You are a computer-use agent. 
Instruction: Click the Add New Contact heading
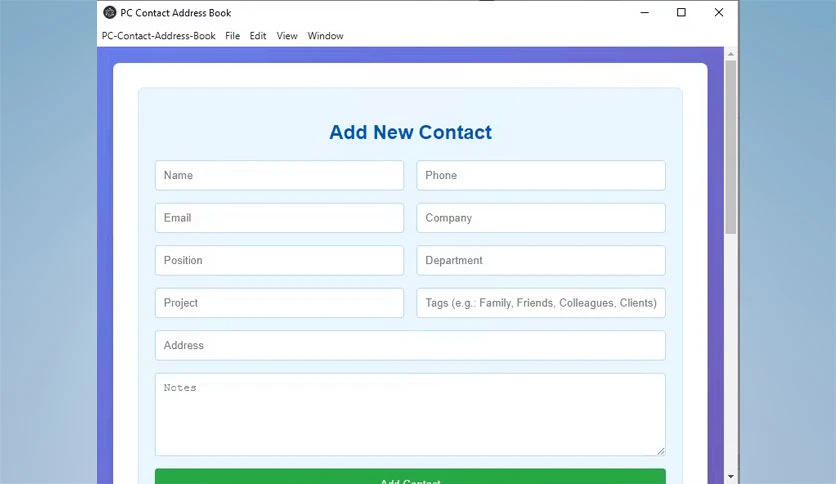[410, 132]
